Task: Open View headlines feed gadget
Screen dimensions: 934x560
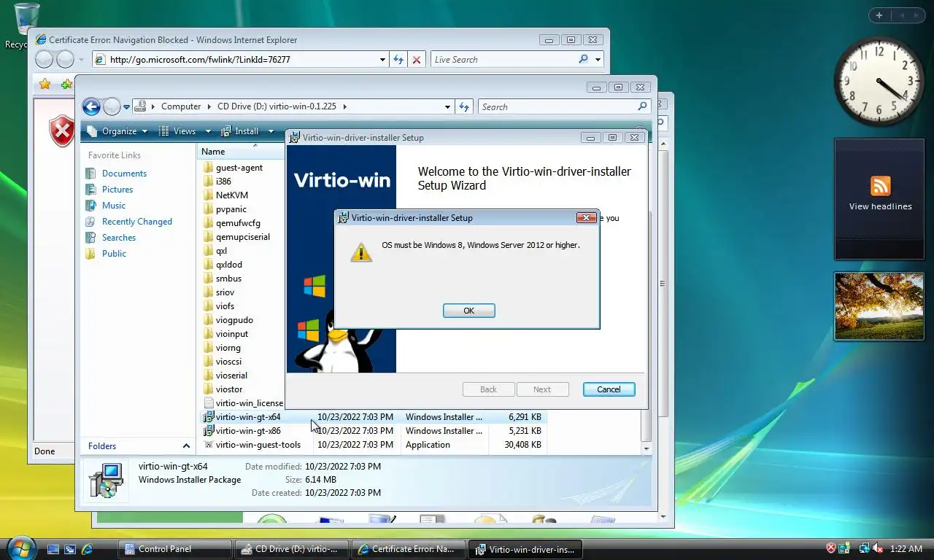Action: [879, 199]
